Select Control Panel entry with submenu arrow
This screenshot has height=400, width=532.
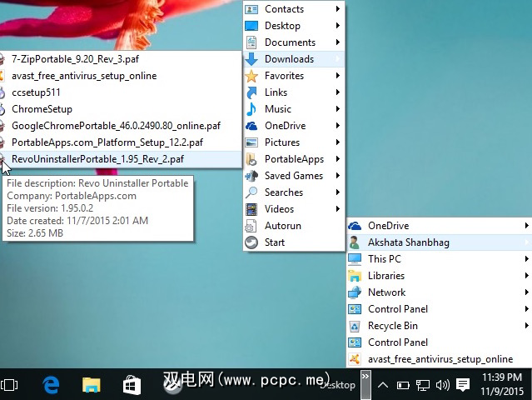point(439,309)
